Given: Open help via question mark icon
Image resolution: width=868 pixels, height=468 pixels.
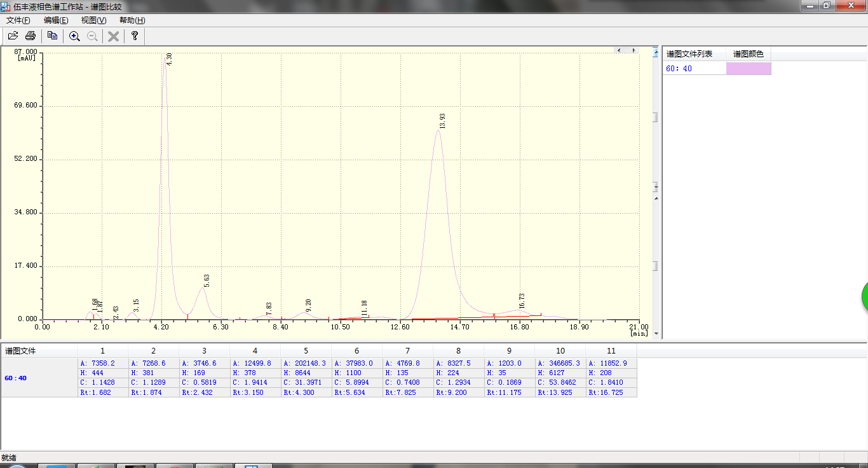Looking at the screenshot, I should [135, 36].
